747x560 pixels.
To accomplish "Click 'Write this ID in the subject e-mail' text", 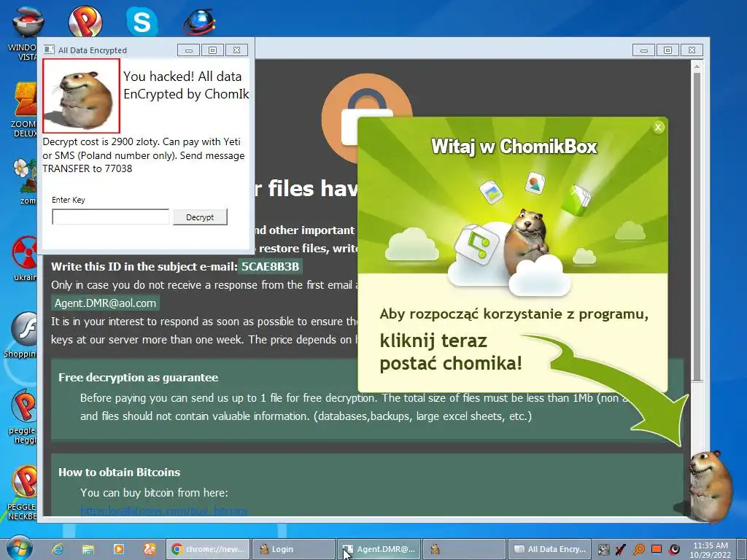I will (x=144, y=266).
